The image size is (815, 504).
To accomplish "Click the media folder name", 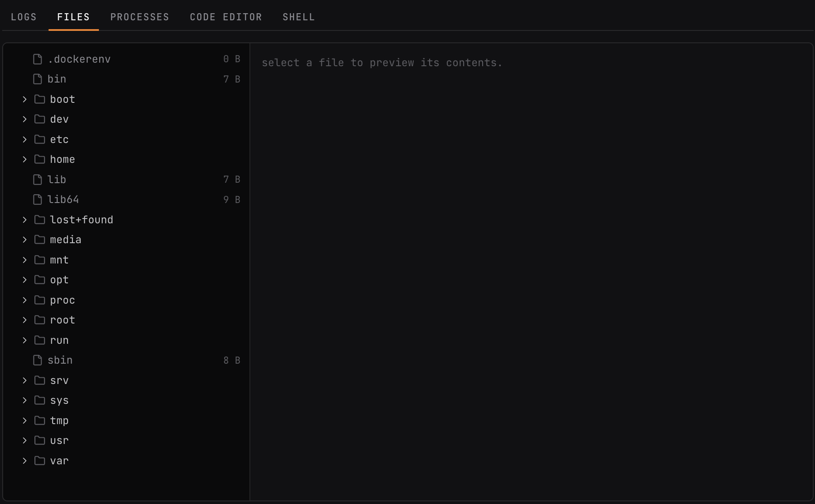I will pos(66,240).
